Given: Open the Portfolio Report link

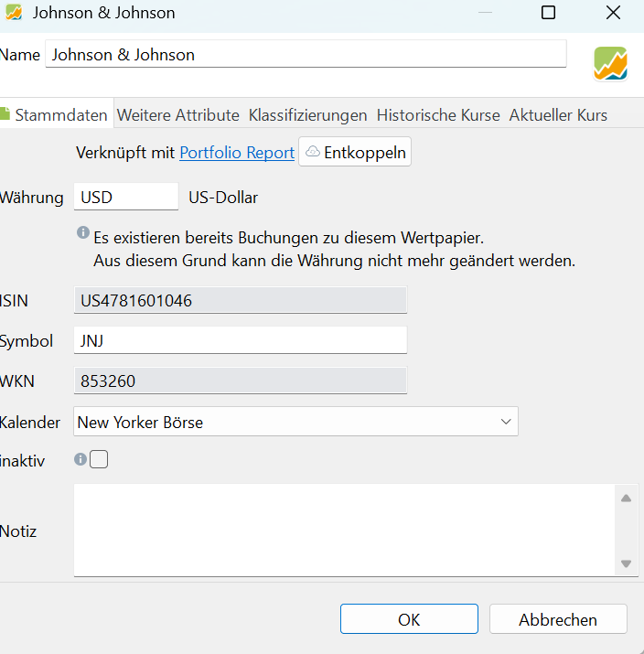Looking at the screenshot, I should pos(237,153).
